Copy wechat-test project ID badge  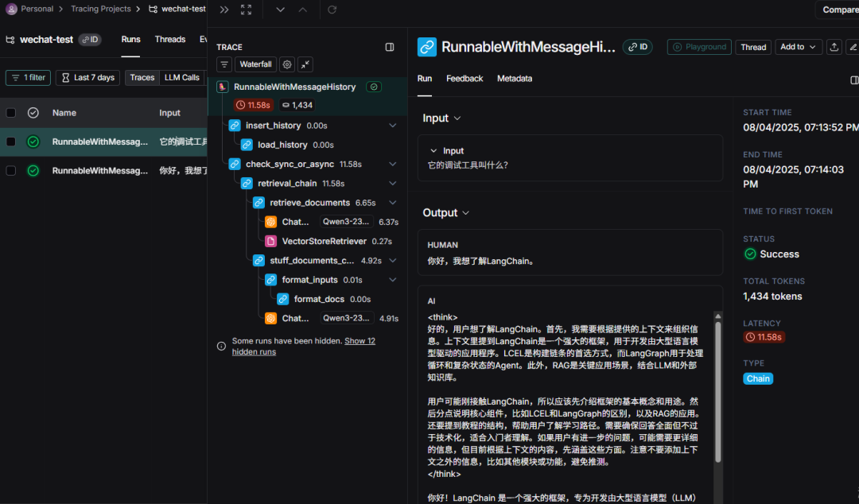90,40
